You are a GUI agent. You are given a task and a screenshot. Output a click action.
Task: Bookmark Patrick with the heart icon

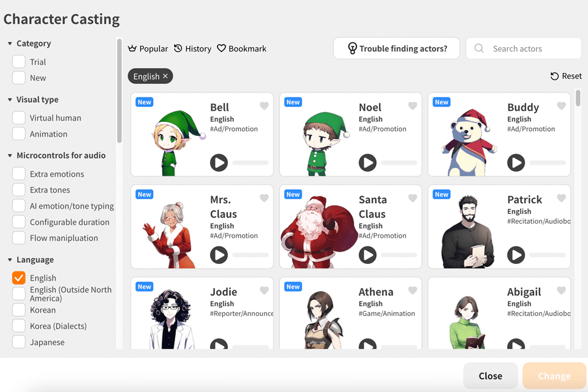[x=561, y=198]
